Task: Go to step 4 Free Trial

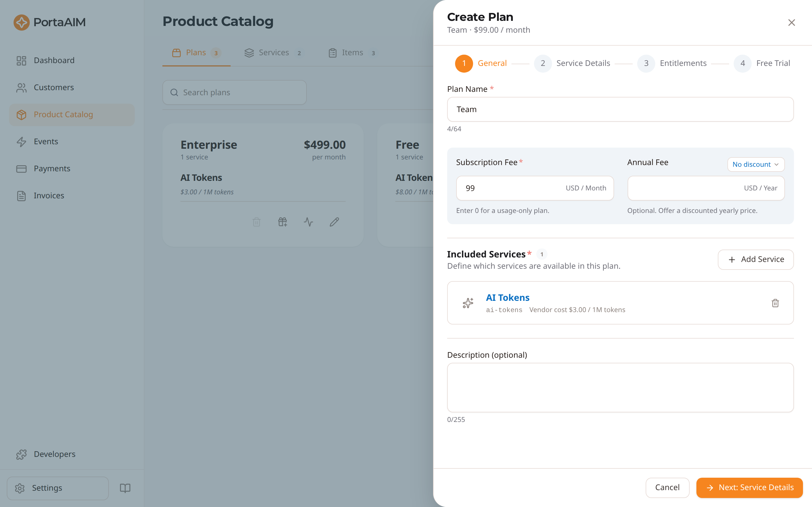Action: coord(762,63)
